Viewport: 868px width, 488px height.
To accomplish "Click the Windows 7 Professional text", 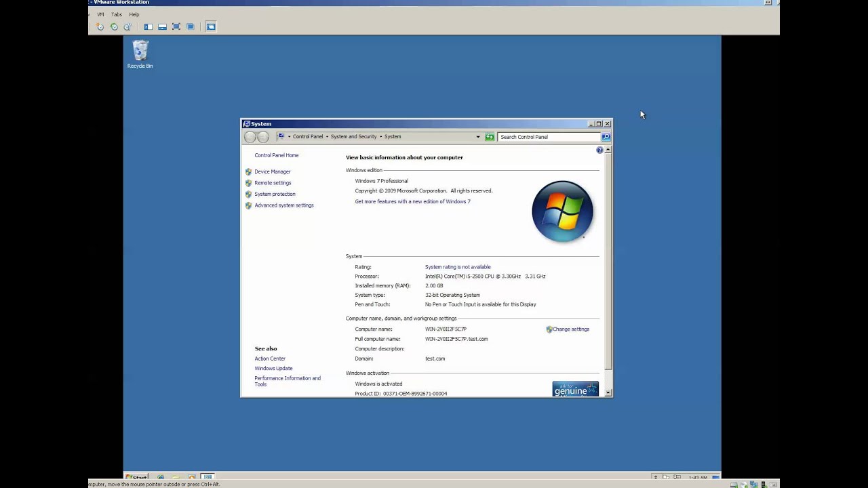I will 381,181.
